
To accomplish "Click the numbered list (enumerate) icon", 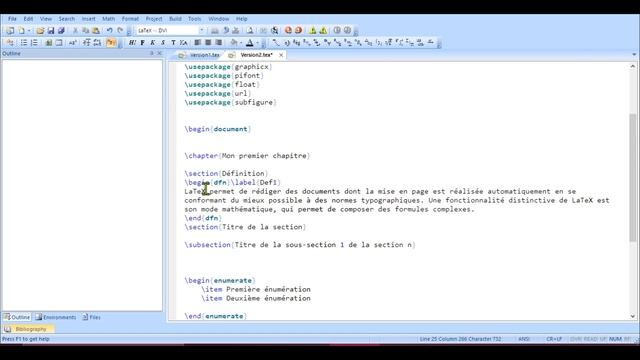I will (34, 42).
